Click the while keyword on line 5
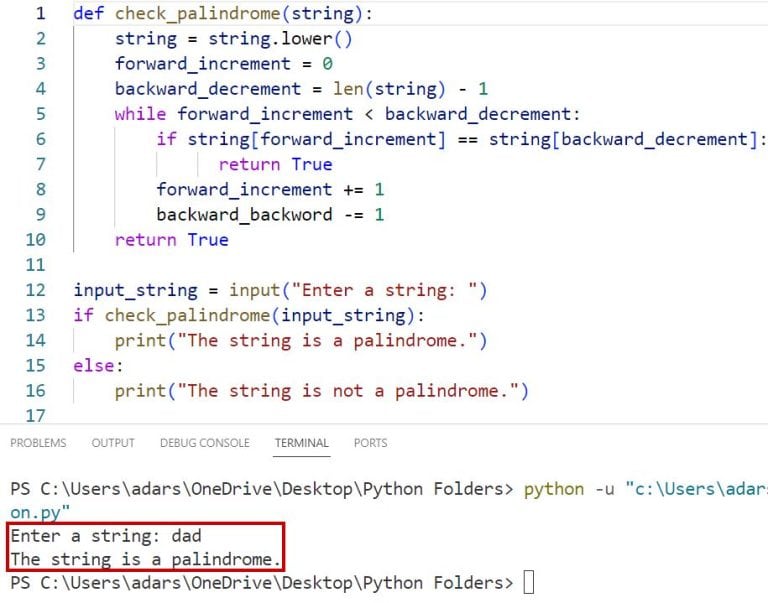Image resolution: width=768 pixels, height=603 pixels. tap(140, 114)
